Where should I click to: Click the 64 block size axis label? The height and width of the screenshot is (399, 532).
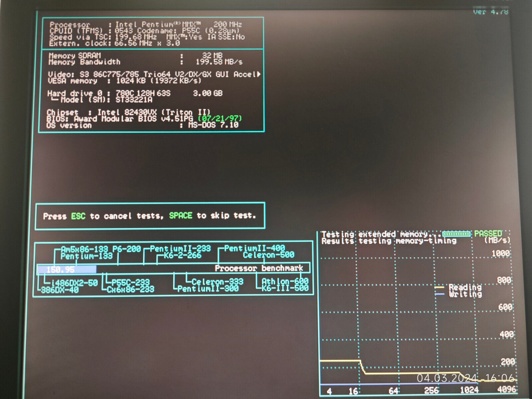394,391
